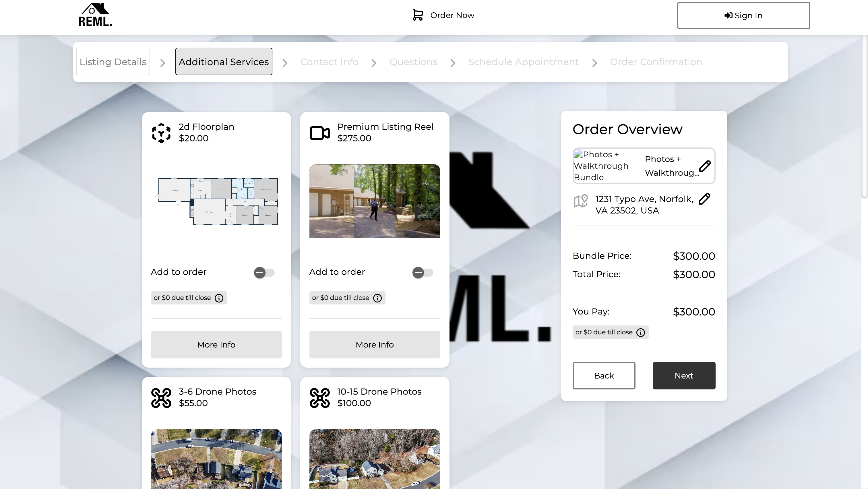Click chevron after Listing Details
Viewport: 868px width, 489px height.
point(162,63)
